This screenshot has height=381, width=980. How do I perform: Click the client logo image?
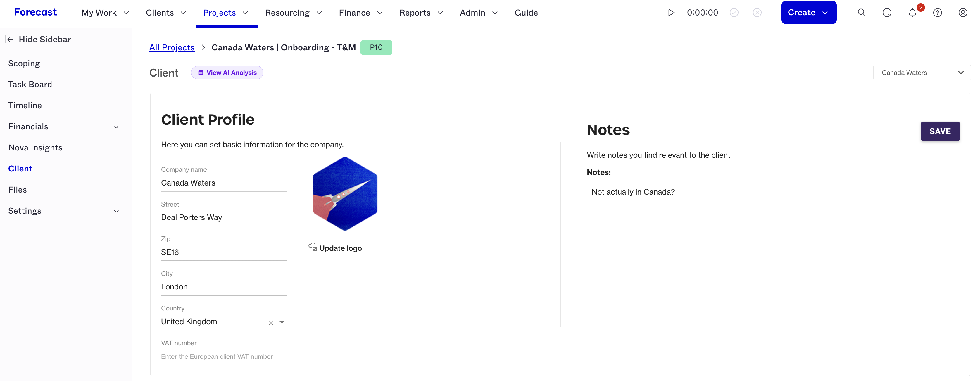click(x=345, y=194)
